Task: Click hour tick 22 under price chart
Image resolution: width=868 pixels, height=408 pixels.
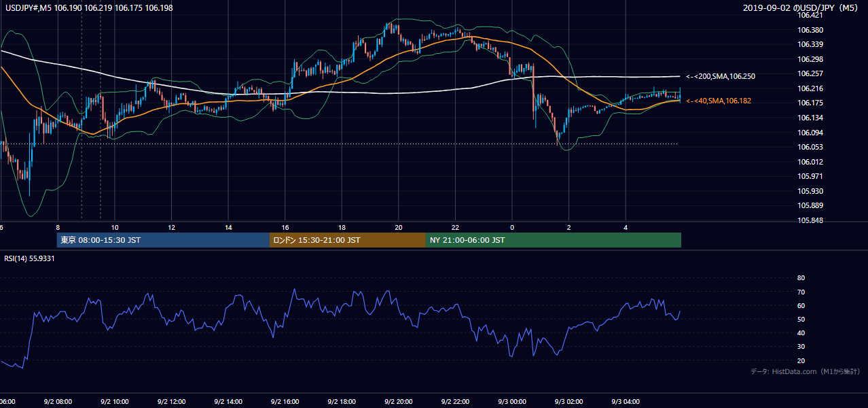Action: point(456,228)
